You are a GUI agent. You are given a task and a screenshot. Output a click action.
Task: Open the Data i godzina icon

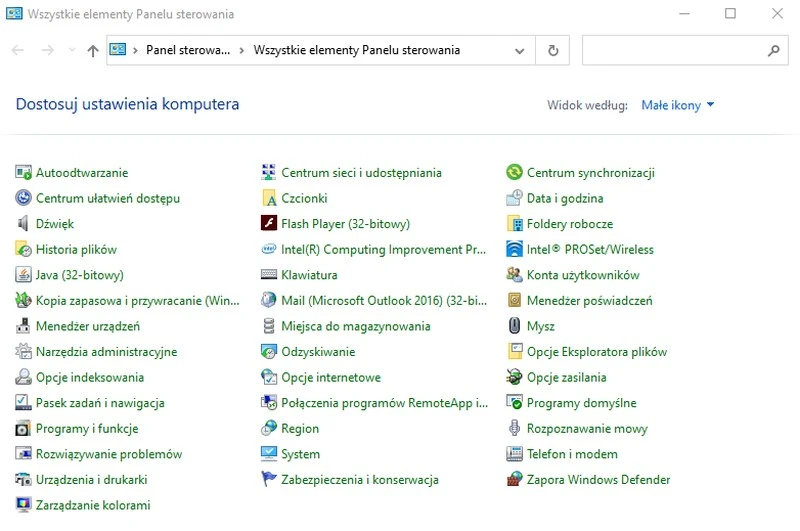pos(514,198)
